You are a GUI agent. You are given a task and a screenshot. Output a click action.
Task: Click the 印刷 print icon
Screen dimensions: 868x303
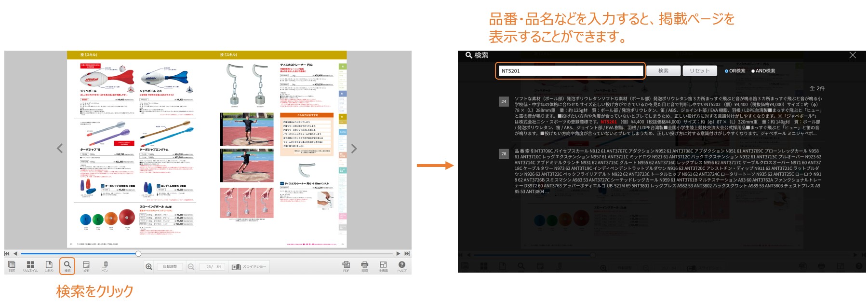pyautogui.click(x=365, y=265)
